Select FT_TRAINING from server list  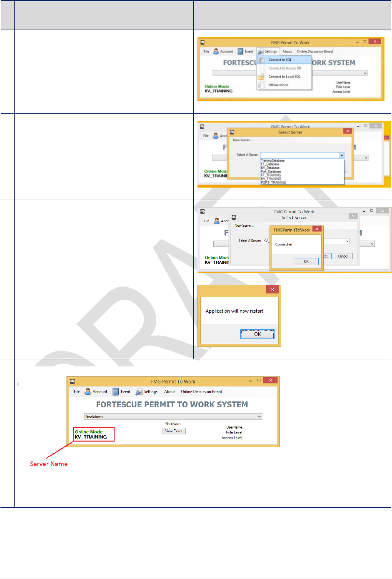click(x=271, y=175)
